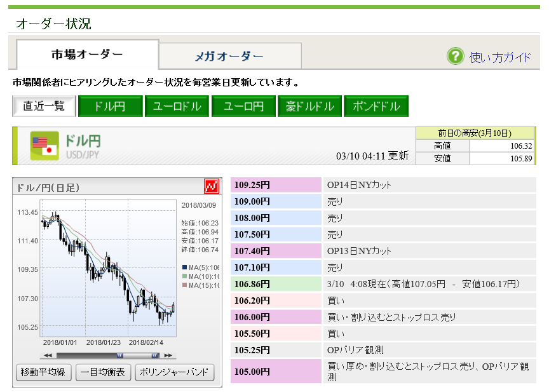Select the ポンドドル currency button
The height and width of the screenshot is (392, 549).
(x=376, y=106)
